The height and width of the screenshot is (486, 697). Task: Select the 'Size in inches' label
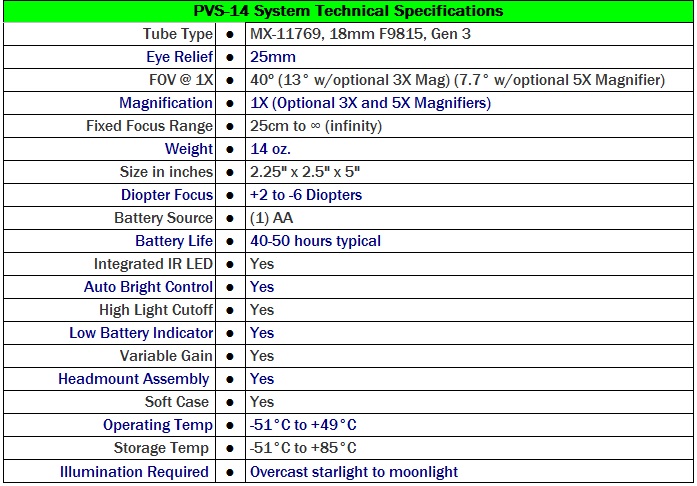(166, 172)
